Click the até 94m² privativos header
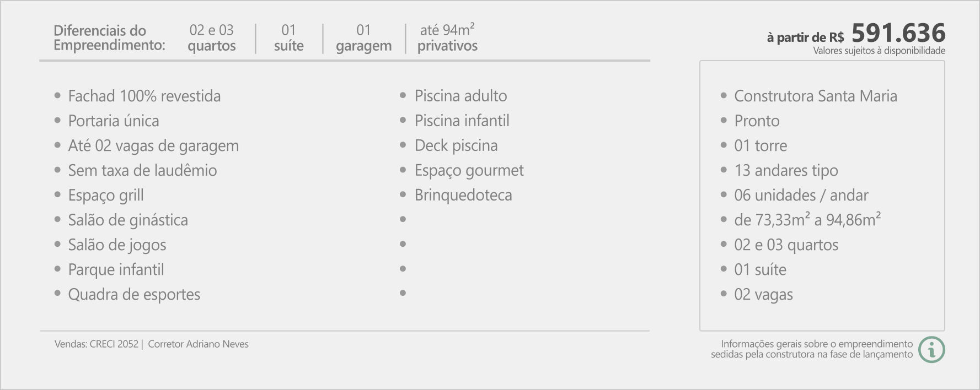This screenshot has width=980, height=390. (447, 38)
